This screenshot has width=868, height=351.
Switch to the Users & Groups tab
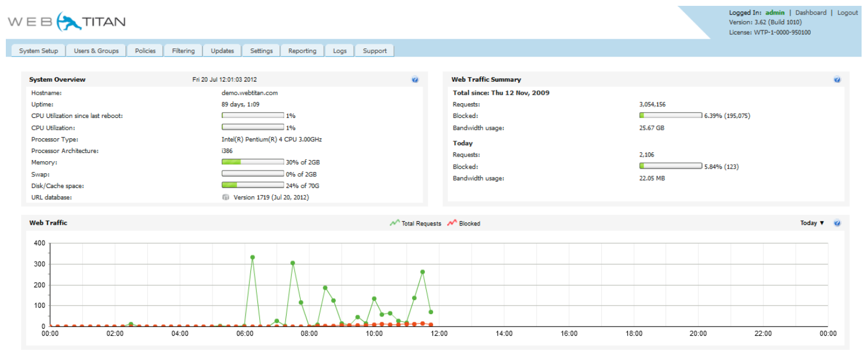tap(96, 51)
